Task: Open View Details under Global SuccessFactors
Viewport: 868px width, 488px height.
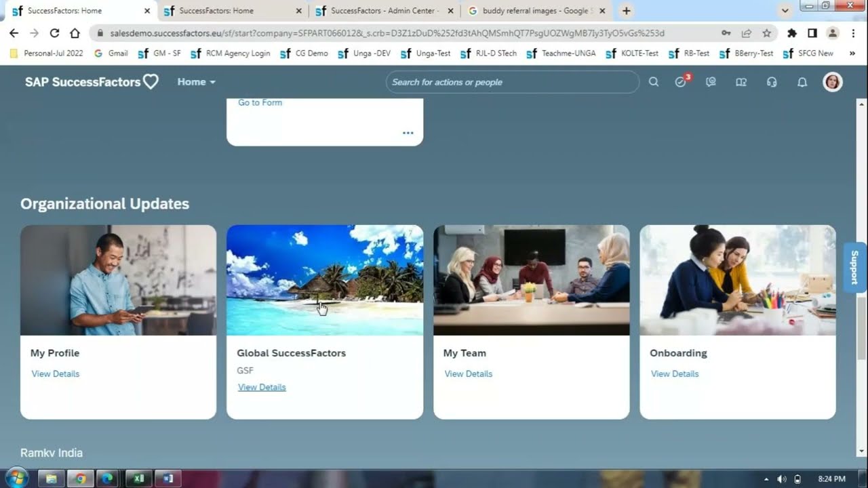Action: (262, 387)
